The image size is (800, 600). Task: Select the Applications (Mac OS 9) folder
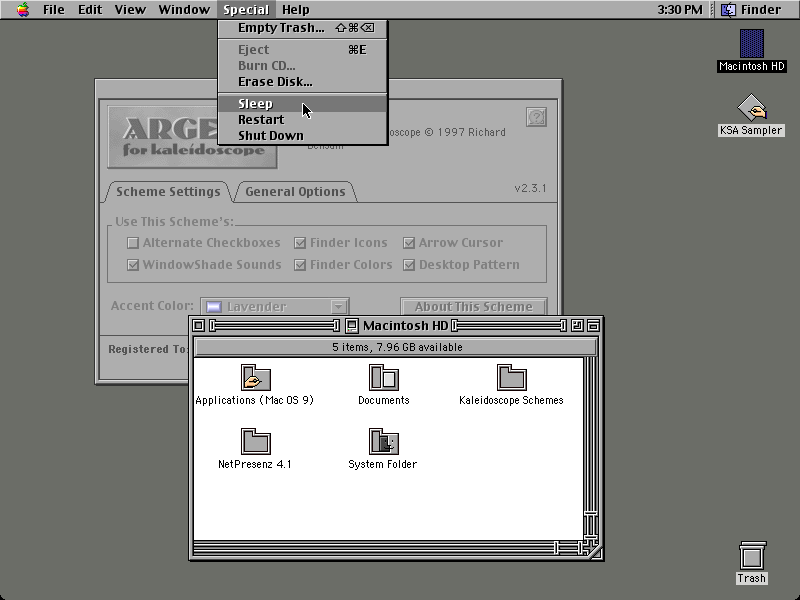pos(255,378)
